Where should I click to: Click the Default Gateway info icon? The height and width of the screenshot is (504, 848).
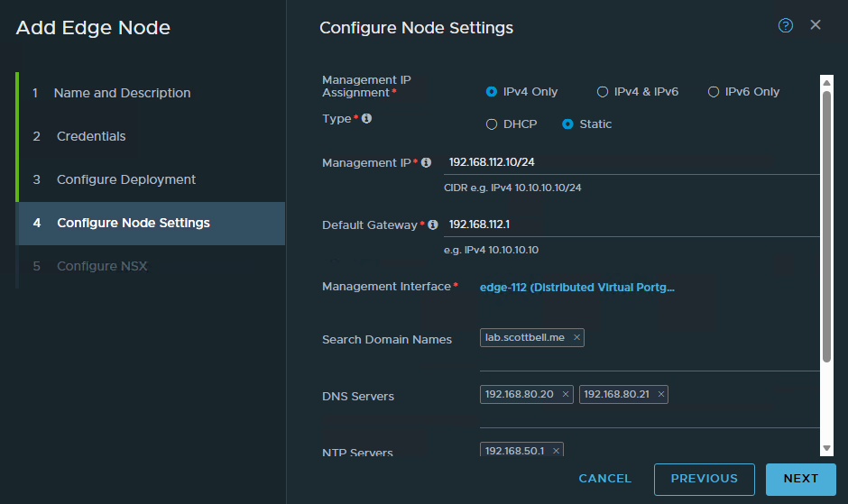click(x=433, y=225)
